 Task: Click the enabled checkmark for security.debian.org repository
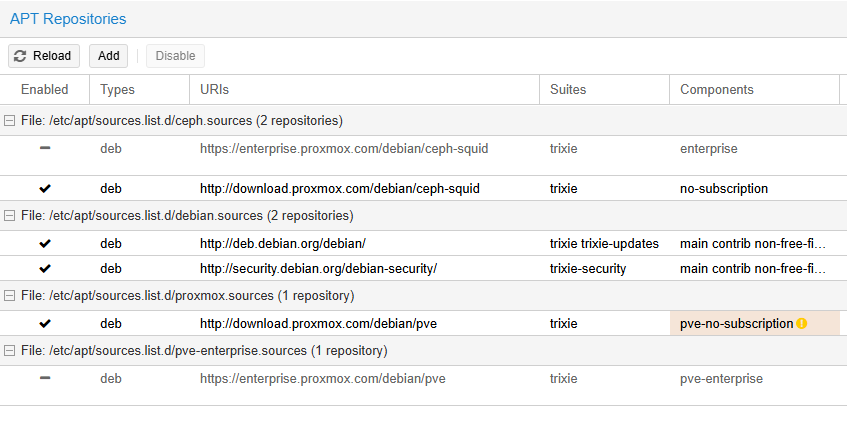(x=45, y=268)
